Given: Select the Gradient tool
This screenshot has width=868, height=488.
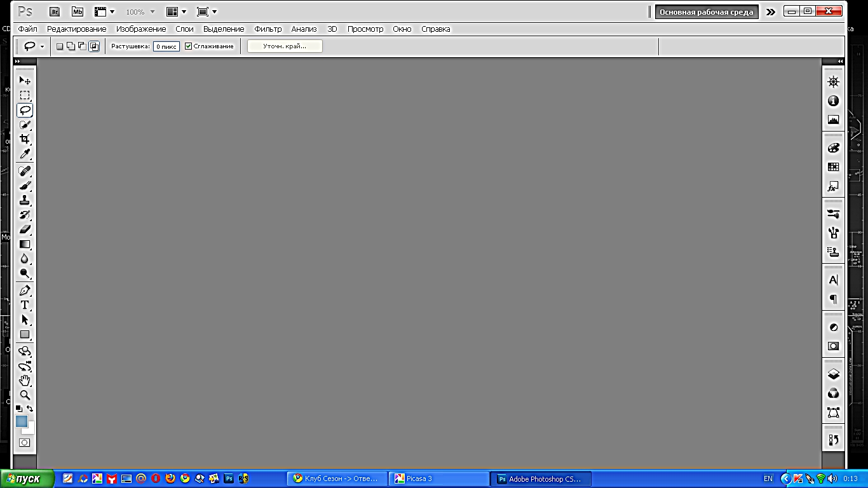Looking at the screenshot, I should point(25,244).
